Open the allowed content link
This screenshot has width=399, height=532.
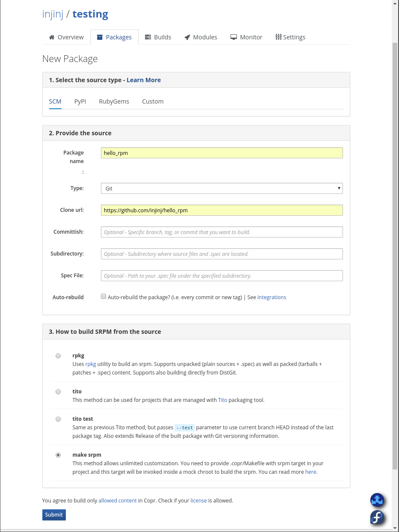coord(118,500)
